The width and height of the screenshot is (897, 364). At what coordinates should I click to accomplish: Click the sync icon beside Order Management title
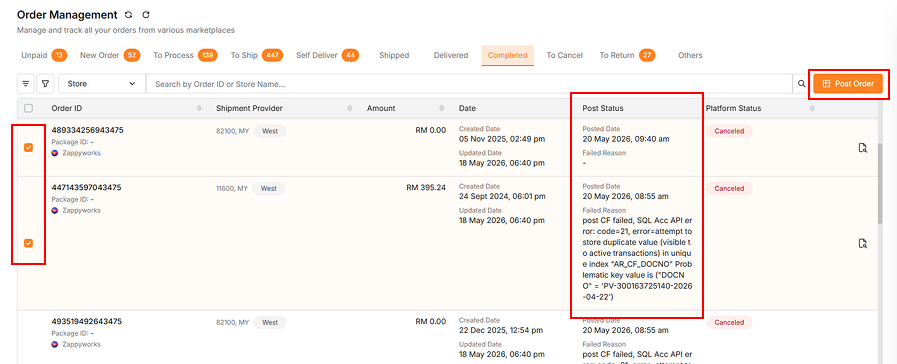click(x=128, y=15)
